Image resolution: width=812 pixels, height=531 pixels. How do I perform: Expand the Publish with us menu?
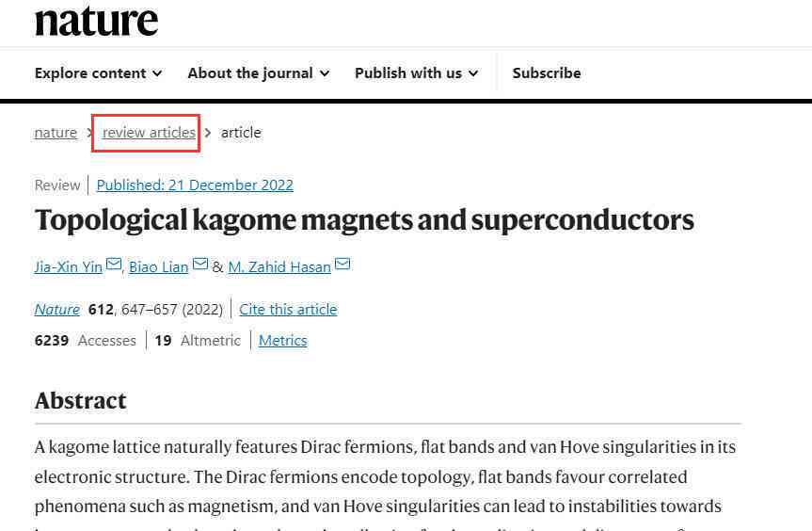[x=417, y=73]
